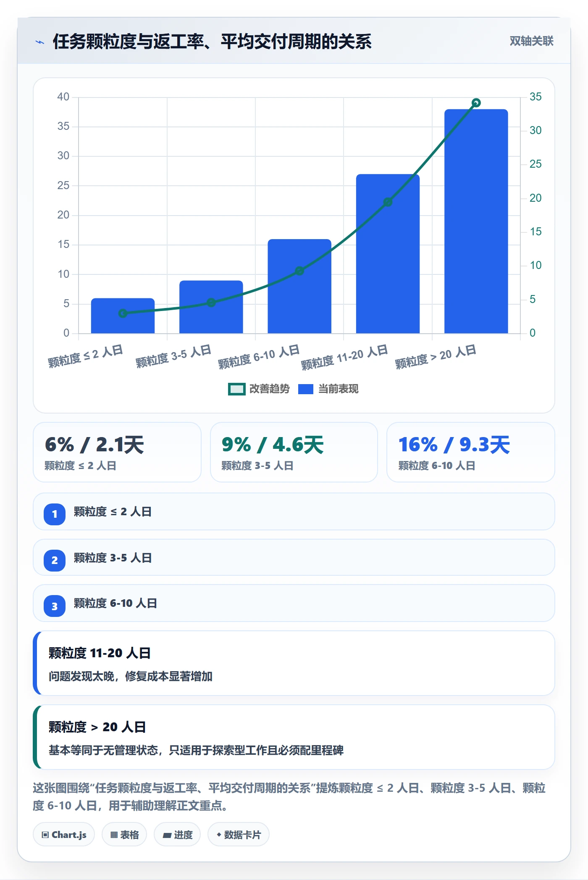
Task: Click the numbered badge 1 icon
Action: pyautogui.click(x=55, y=514)
